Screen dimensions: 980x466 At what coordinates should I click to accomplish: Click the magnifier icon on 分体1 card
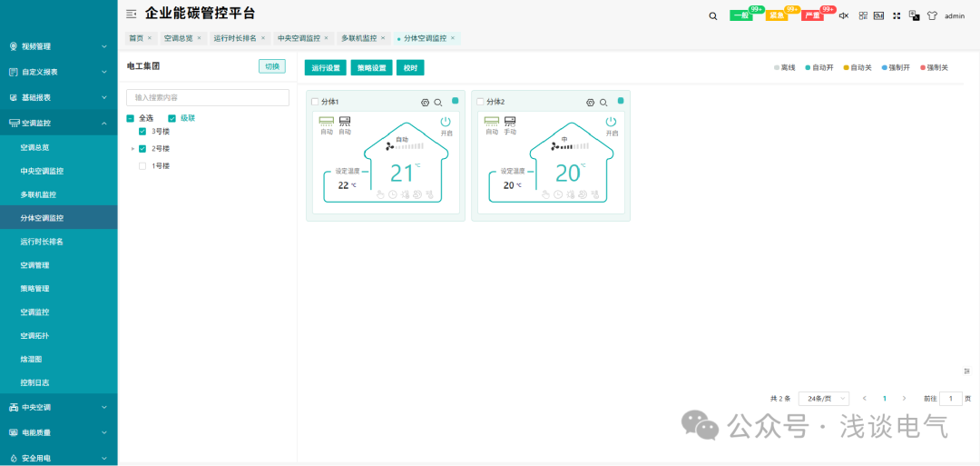tap(438, 103)
